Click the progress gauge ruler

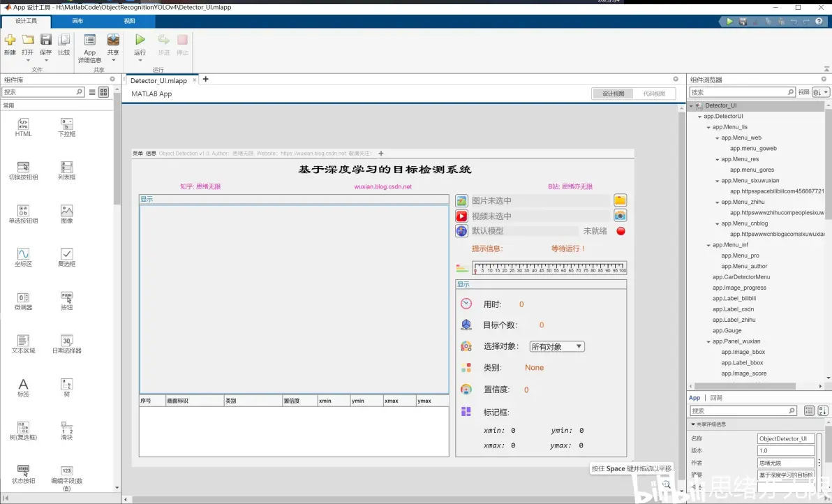coord(549,267)
